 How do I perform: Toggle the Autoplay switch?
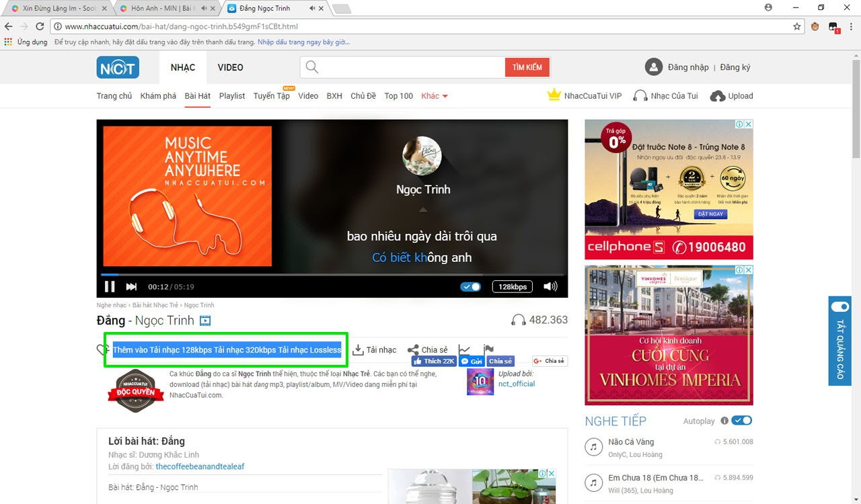[742, 421]
